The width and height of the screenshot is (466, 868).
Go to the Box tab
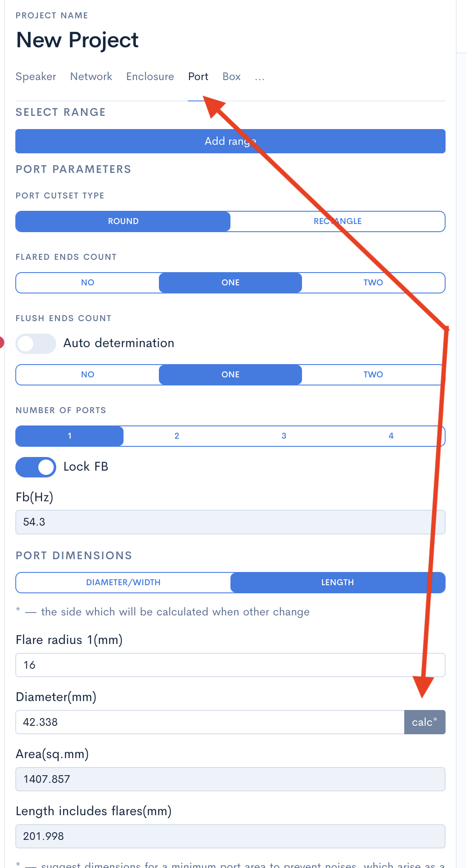coord(231,77)
